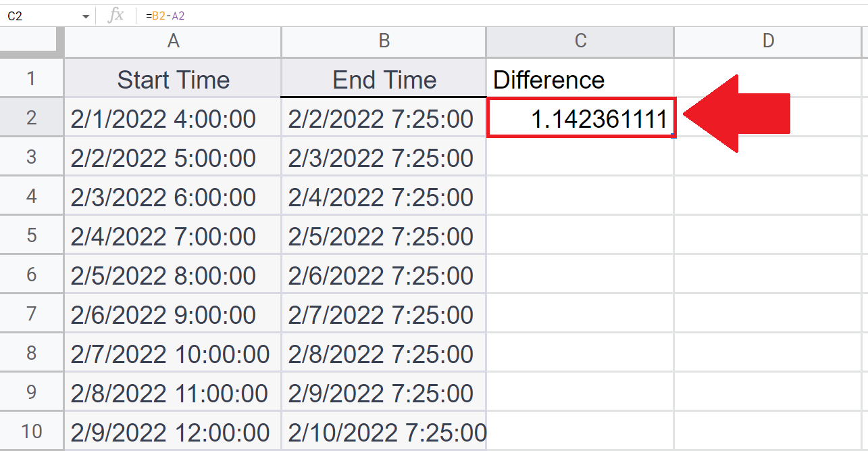Select cell with 2/7/2022 7:25:00
Viewport: 868px width, 451px height.
click(x=384, y=314)
